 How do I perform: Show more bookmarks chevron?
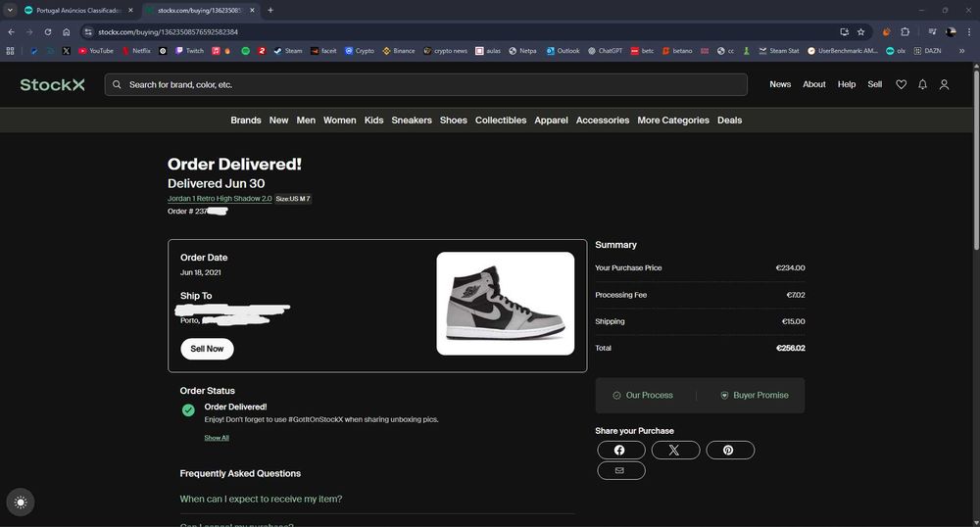click(962, 51)
